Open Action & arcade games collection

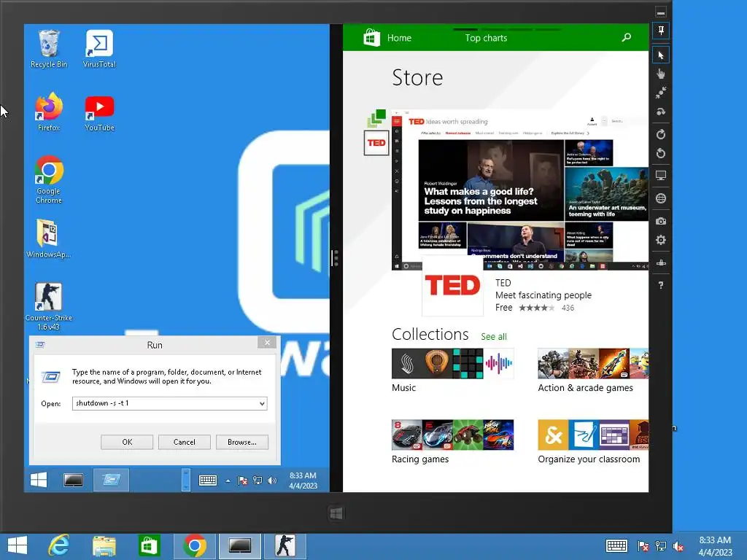coord(593,370)
